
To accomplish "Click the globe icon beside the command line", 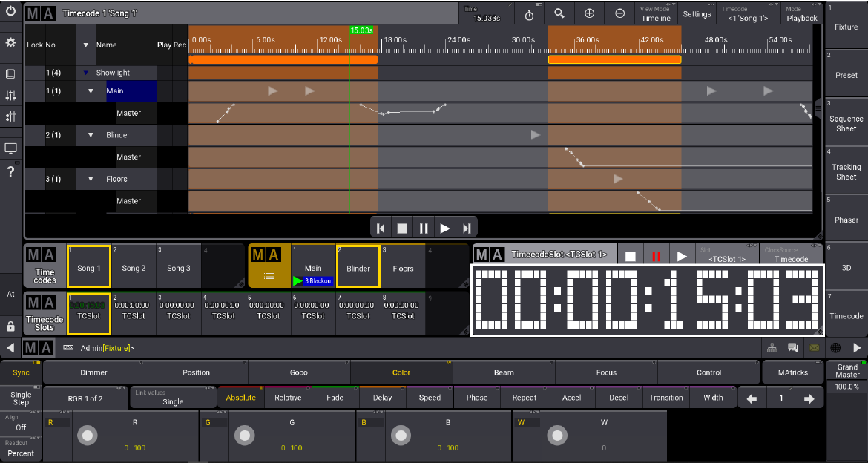I will pyautogui.click(x=835, y=348).
